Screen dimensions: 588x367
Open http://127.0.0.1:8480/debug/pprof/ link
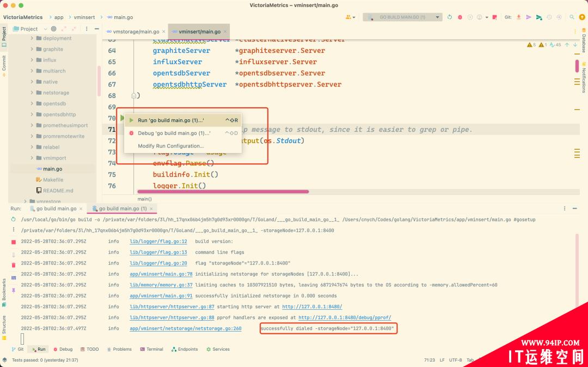pos(345,317)
